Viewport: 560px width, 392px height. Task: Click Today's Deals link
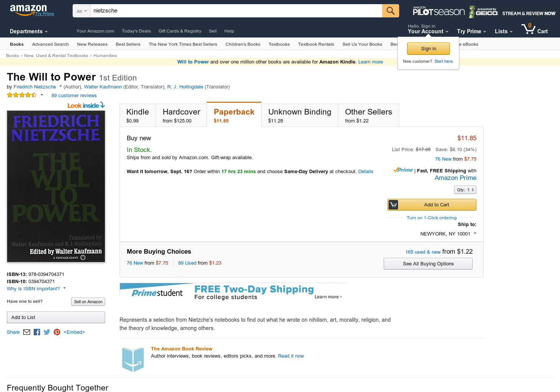(136, 31)
